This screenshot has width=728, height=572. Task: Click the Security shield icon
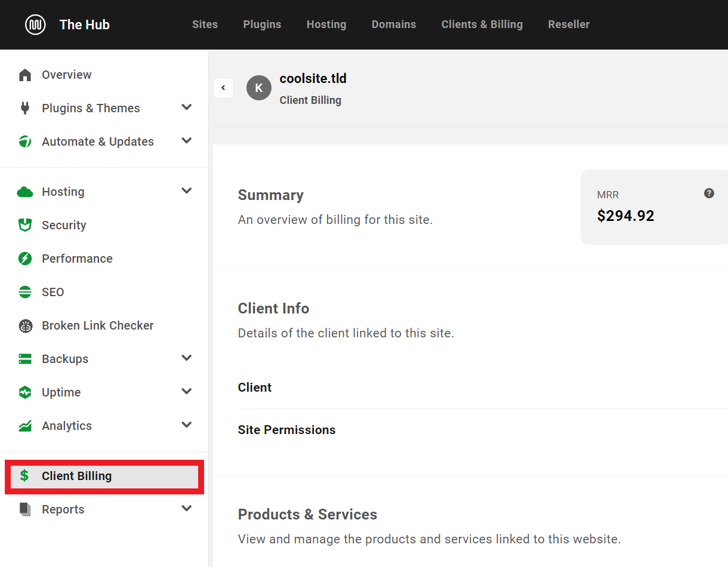coord(24,225)
